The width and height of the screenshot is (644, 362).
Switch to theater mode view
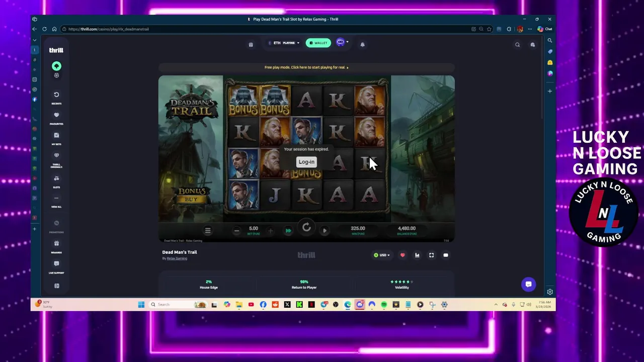click(x=446, y=255)
